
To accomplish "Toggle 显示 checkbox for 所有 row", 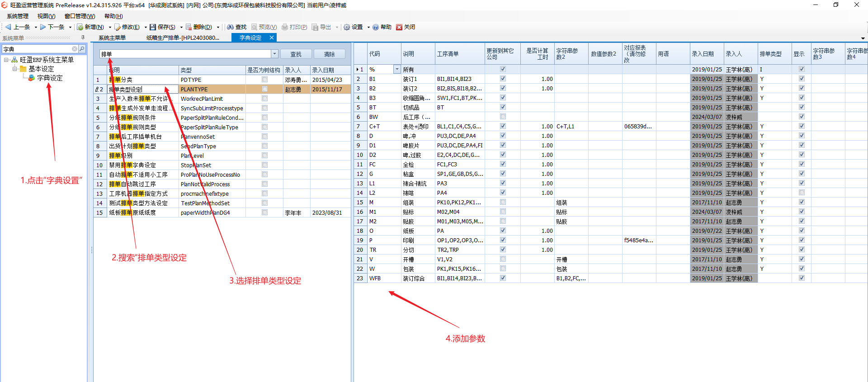I will click(x=802, y=69).
